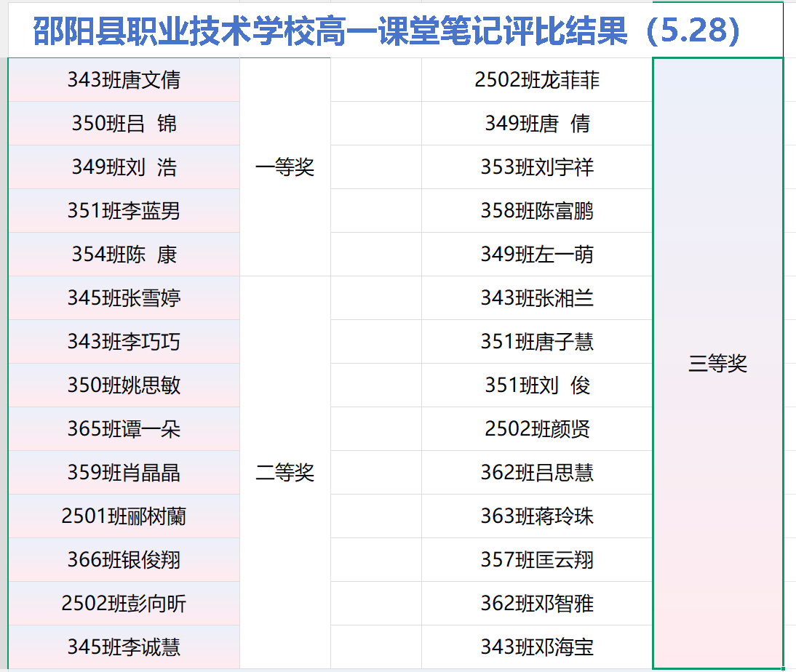Click cell 351班唐子慧
Screen dimensions: 796x672
(537, 342)
